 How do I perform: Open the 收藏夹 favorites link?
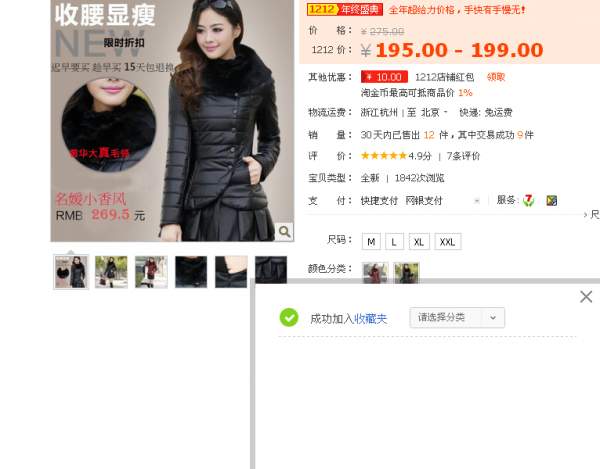tap(370, 319)
